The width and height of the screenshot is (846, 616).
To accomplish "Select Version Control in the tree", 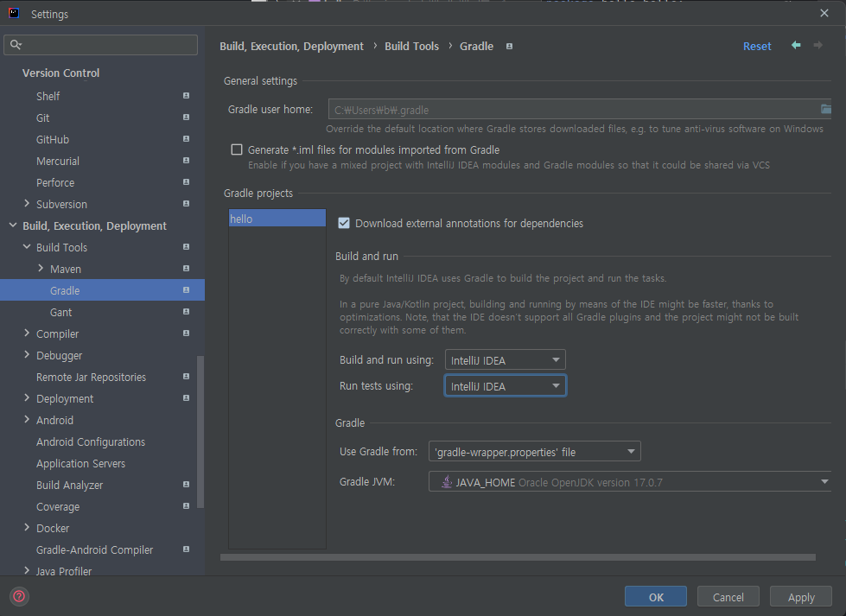I will coord(61,73).
